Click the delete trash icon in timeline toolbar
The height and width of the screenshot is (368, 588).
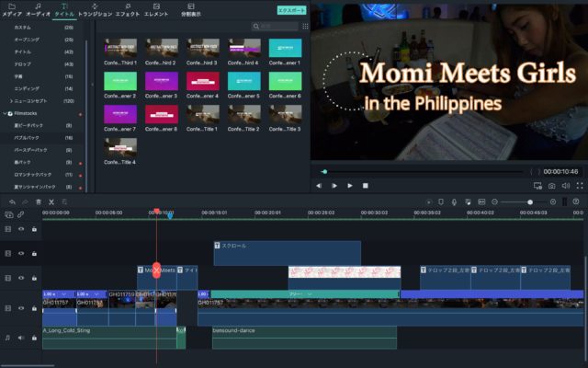point(38,201)
